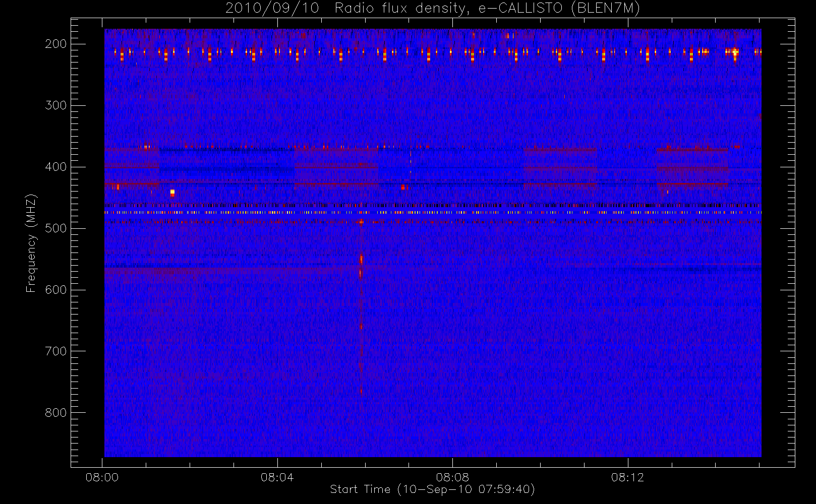Click the Start Time axis caption
Image resolution: width=816 pixels, height=504 pixels.
point(432,489)
